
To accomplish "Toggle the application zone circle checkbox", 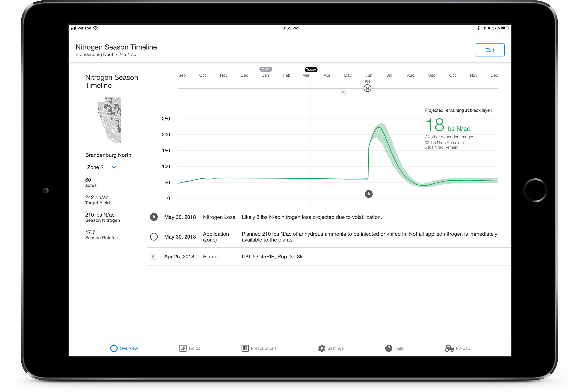I will pyautogui.click(x=153, y=237).
